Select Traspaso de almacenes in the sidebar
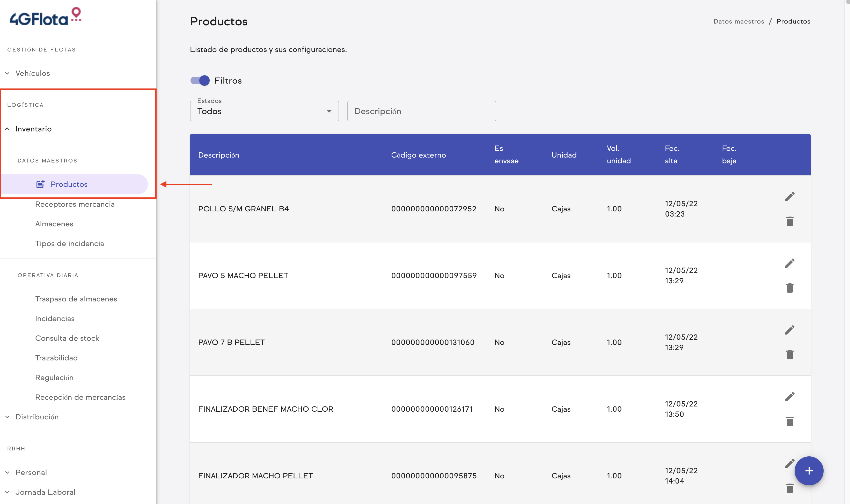Viewport: 850px width, 504px height. point(76,299)
